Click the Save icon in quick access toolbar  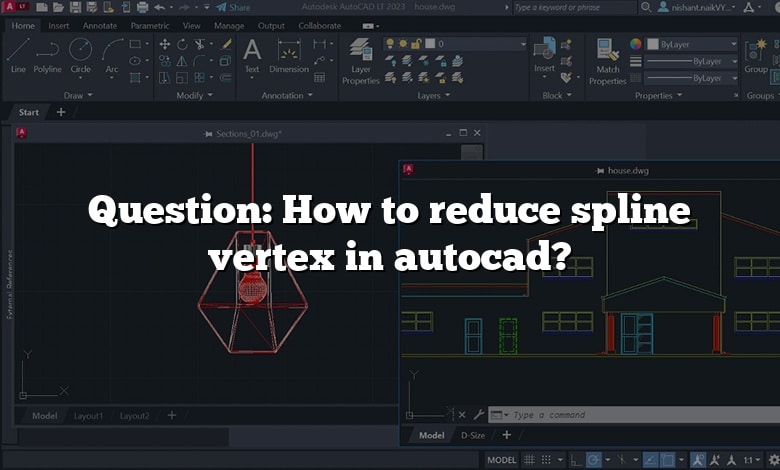[x=75, y=7]
